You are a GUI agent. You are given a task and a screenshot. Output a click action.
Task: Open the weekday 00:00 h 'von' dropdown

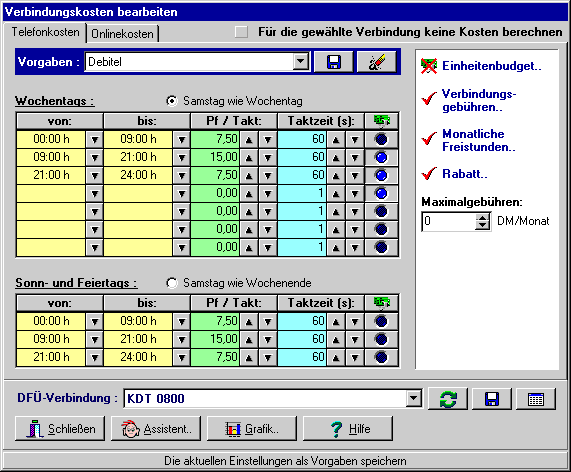94,139
